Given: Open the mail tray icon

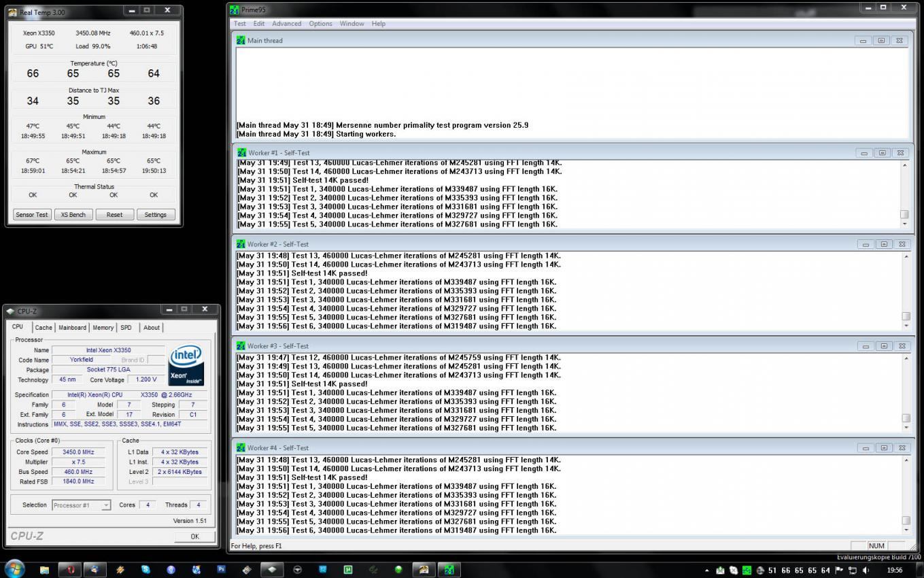Looking at the screenshot, I should pyautogui.click(x=720, y=571).
